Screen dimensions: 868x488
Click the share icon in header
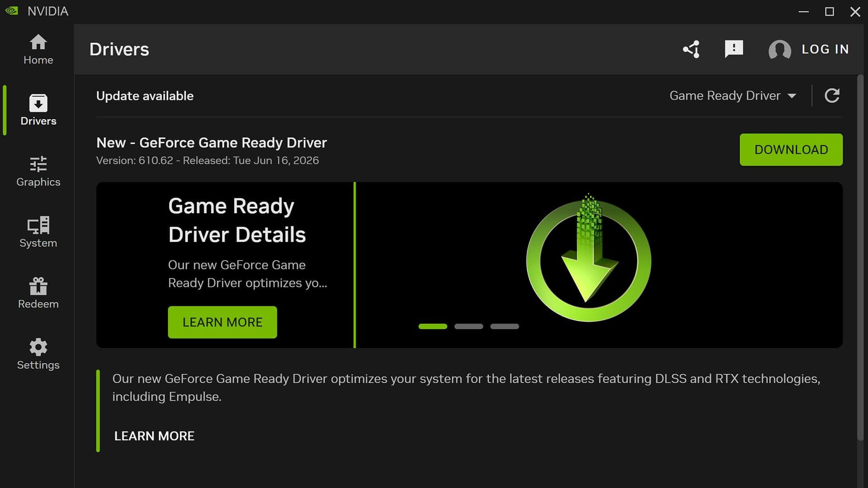tap(691, 49)
